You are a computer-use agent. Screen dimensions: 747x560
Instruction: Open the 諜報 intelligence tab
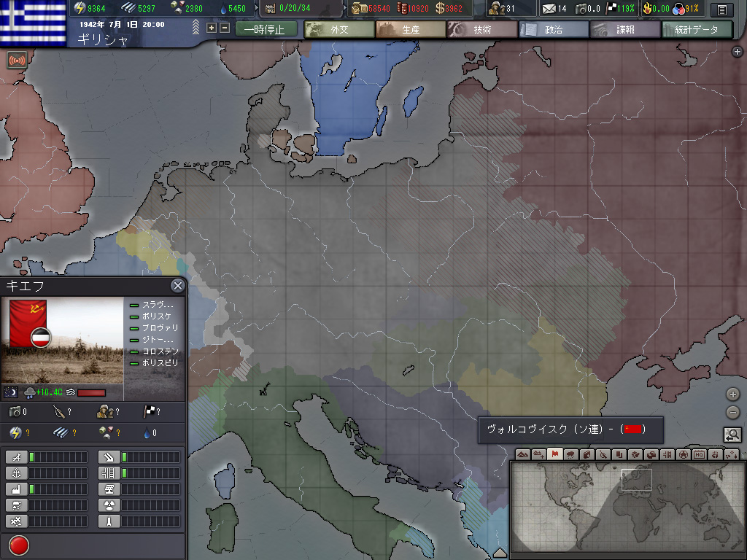click(x=625, y=29)
